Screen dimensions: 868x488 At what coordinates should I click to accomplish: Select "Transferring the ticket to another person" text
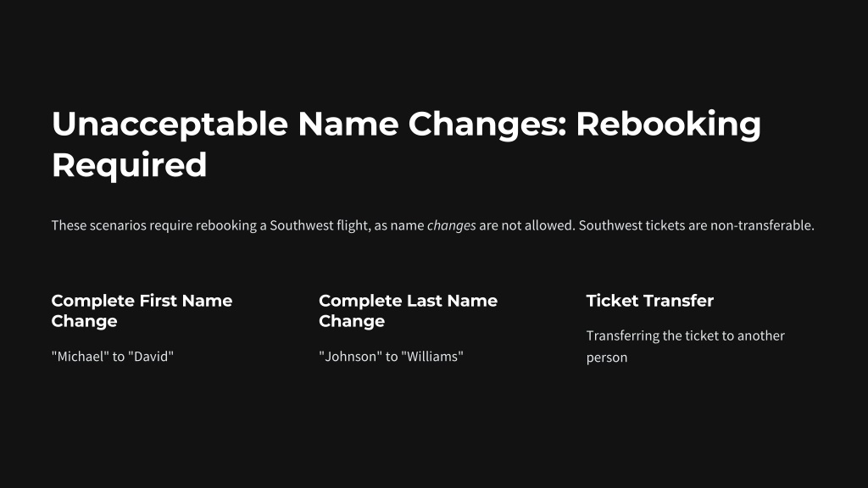coord(685,347)
